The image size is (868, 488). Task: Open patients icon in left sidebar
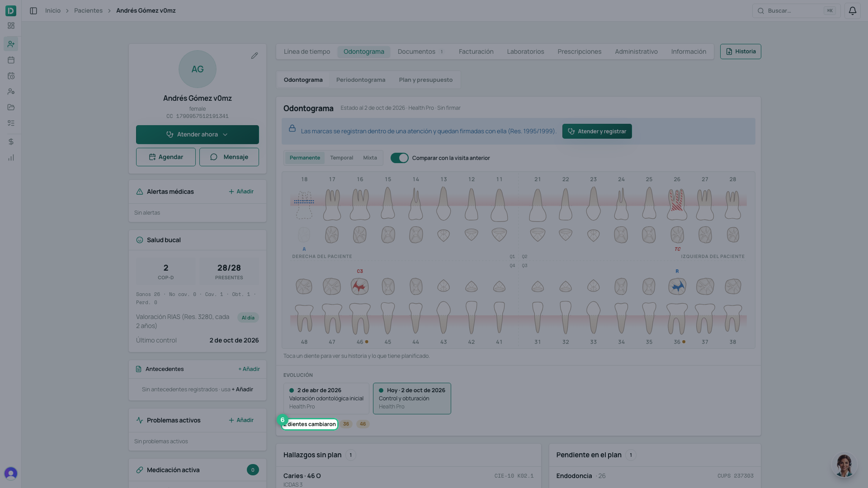tap(11, 44)
